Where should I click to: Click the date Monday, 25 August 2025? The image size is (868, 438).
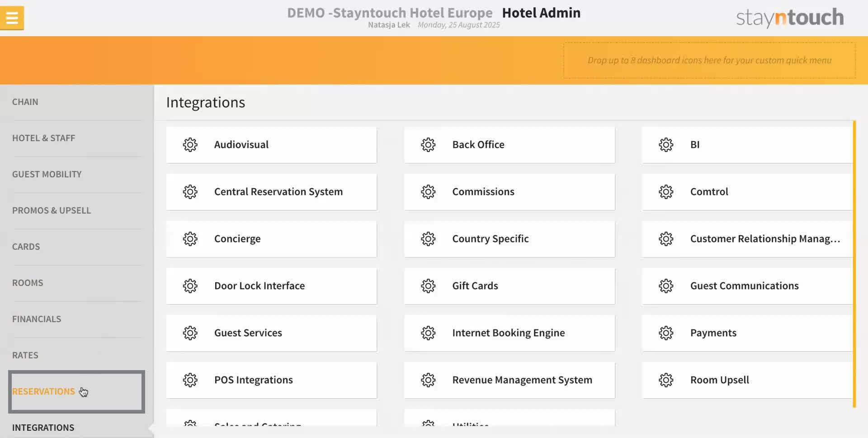click(x=459, y=25)
